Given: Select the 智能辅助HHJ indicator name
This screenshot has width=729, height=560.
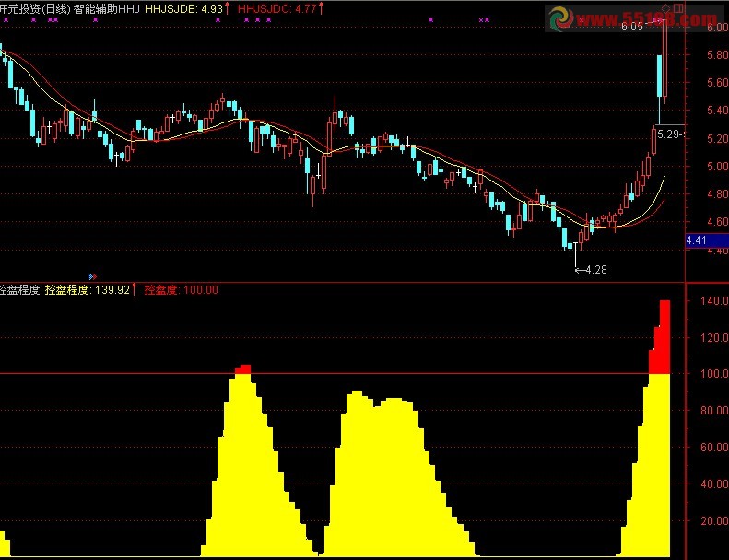Looking at the screenshot, I should tap(107, 7).
